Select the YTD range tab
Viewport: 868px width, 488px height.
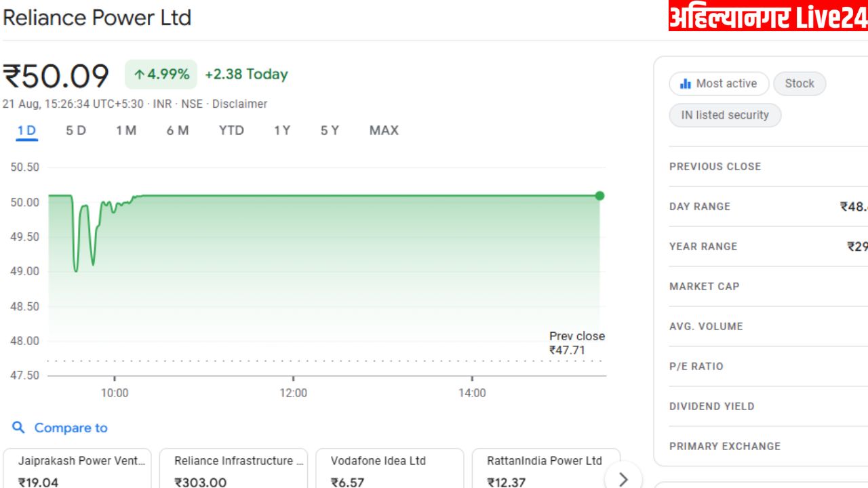231,130
